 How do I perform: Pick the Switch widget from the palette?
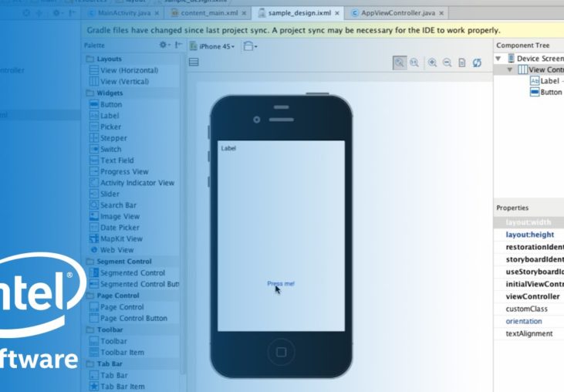(110, 149)
